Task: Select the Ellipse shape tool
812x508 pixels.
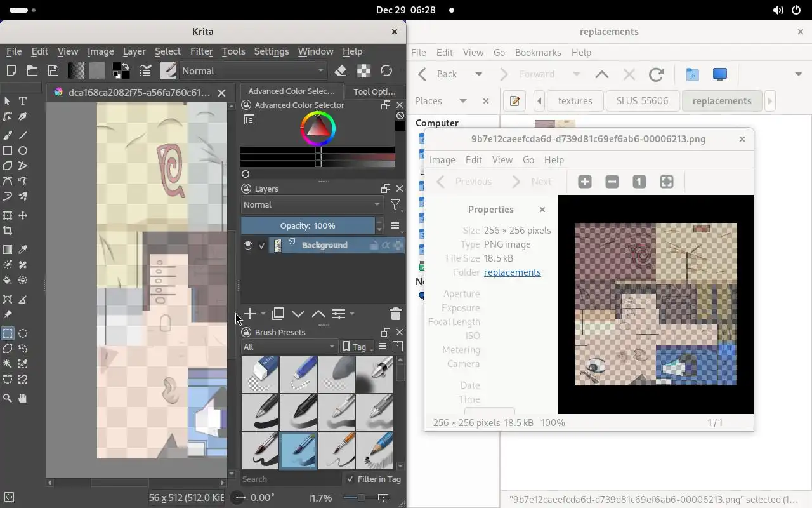Action: coord(23,150)
